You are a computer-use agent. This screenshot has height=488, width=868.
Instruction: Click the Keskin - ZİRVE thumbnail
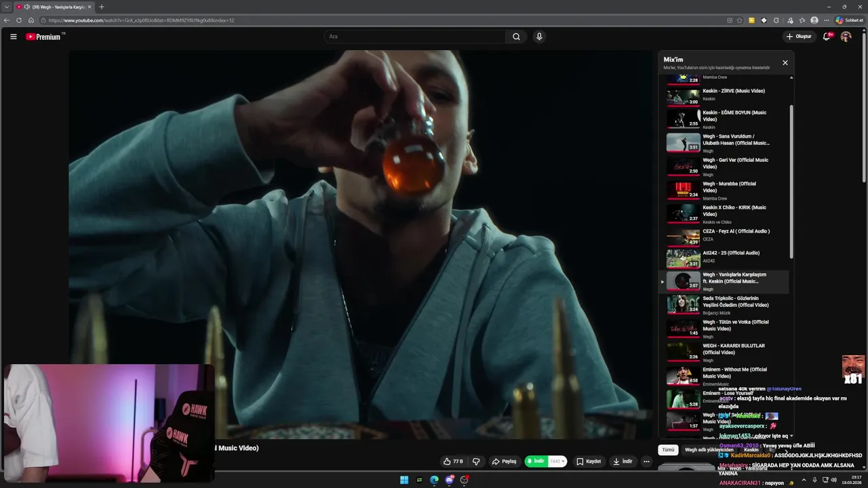683,96
